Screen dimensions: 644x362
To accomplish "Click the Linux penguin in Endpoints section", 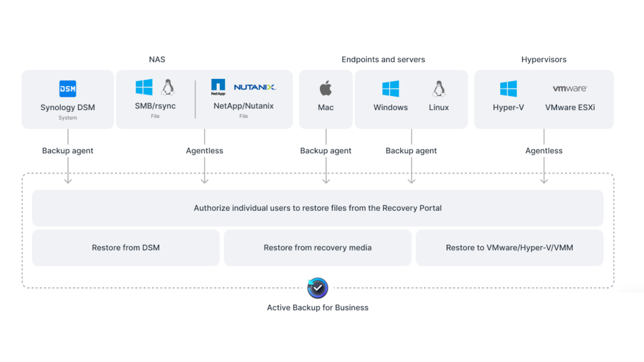I will [x=438, y=87].
